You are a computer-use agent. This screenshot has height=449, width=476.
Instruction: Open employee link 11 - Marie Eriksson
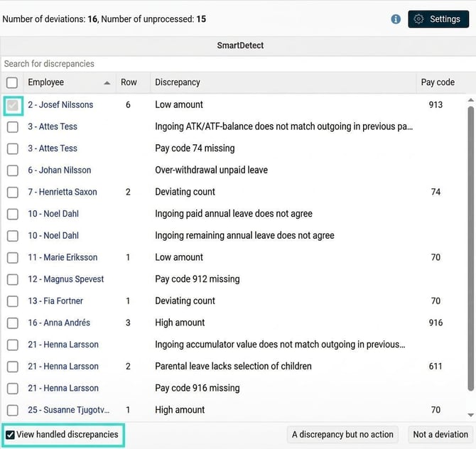63,257
